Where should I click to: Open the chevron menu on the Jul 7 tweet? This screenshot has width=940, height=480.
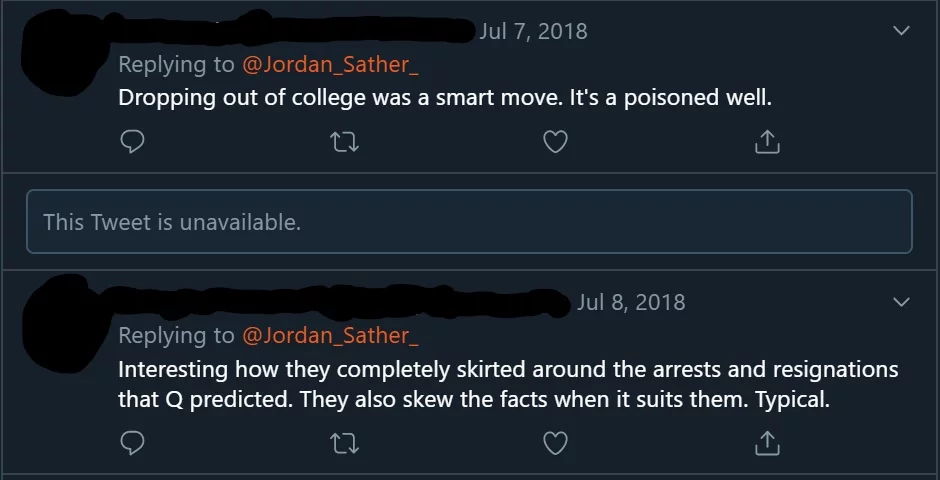[x=901, y=31]
